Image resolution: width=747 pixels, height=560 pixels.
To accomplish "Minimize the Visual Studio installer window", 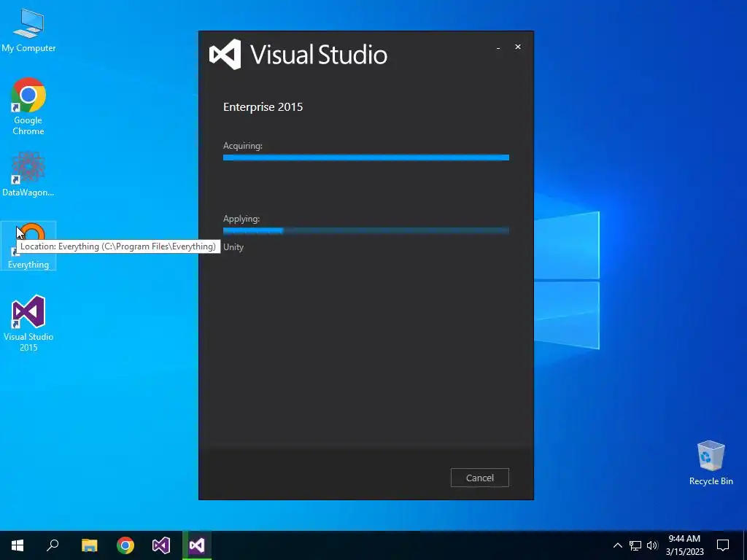I will [498, 47].
